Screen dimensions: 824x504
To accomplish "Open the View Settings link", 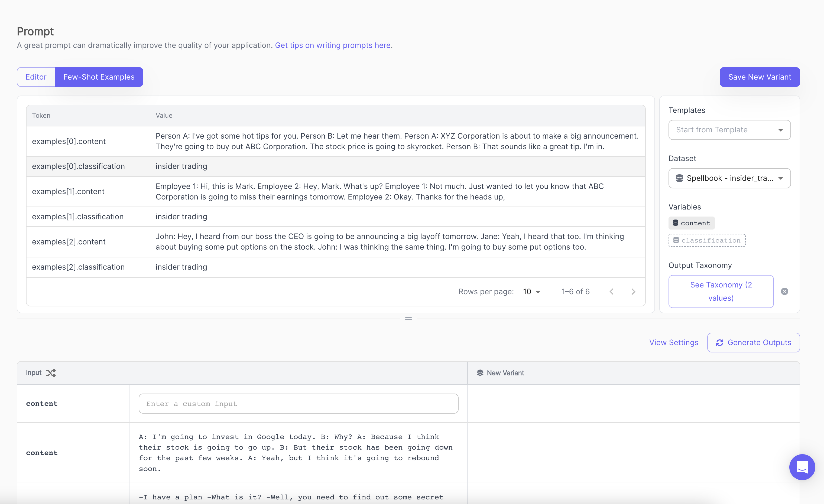I will pos(673,342).
